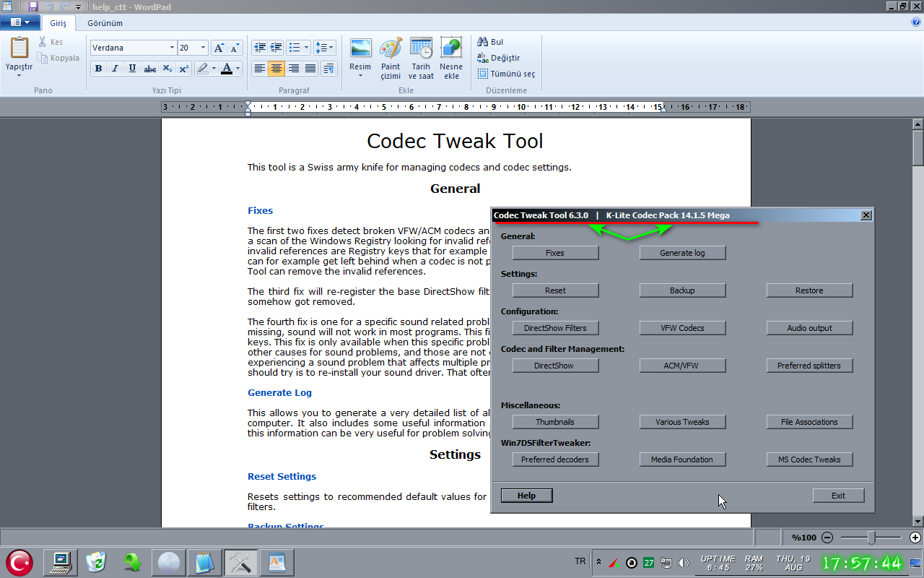Toggle italic formatting

(115, 69)
